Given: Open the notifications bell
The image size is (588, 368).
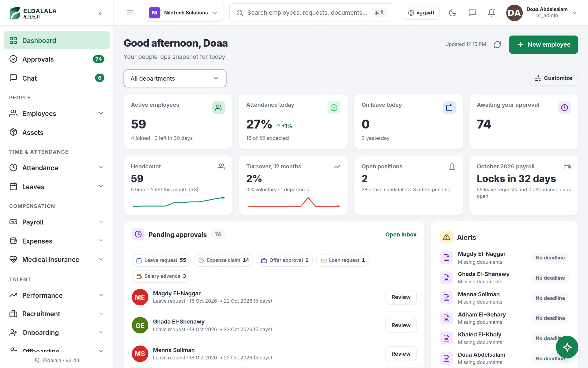Looking at the screenshot, I should click(x=492, y=13).
